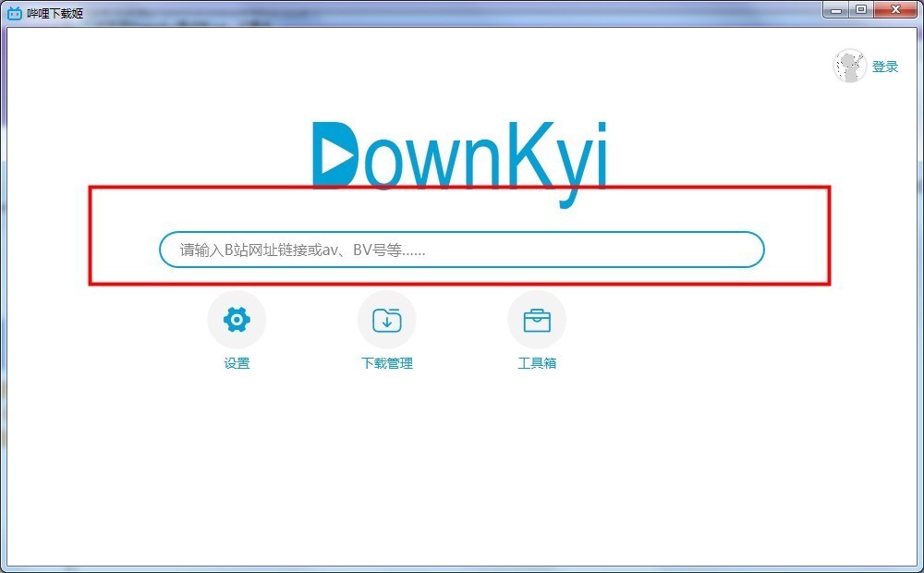Screen dimensions: 924x573
Task: Open the toolbox briefcase icon
Action: coord(537,320)
